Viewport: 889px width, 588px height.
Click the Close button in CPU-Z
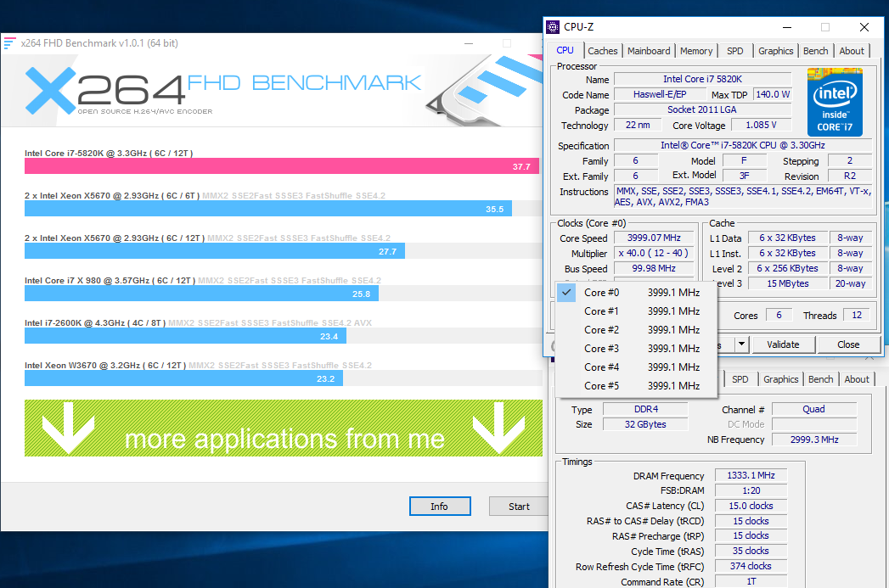(x=848, y=344)
